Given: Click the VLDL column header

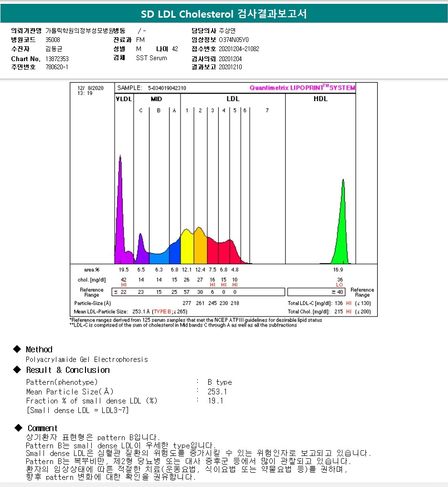Looking at the screenshot, I should click(124, 99).
